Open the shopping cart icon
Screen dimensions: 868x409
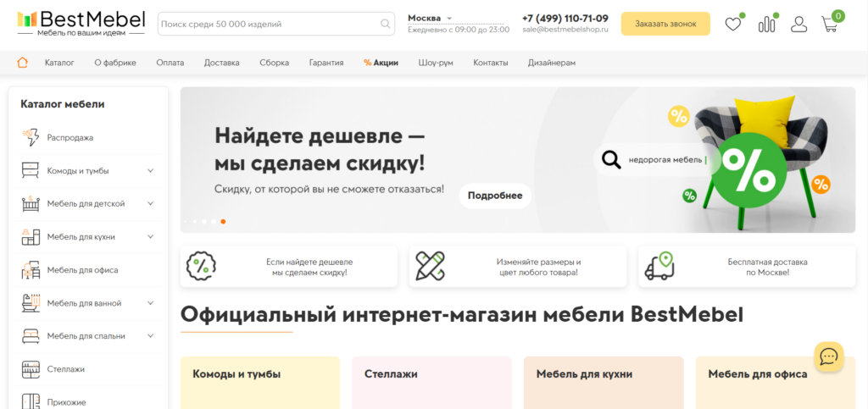click(830, 25)
